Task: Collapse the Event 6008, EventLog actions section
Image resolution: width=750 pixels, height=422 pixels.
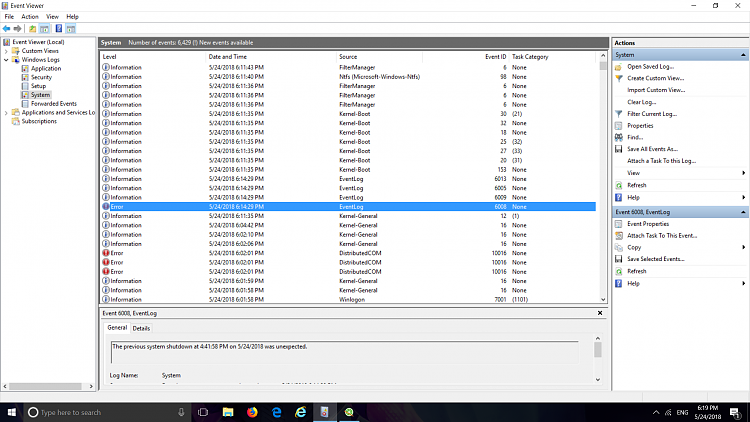Action: 743,212
